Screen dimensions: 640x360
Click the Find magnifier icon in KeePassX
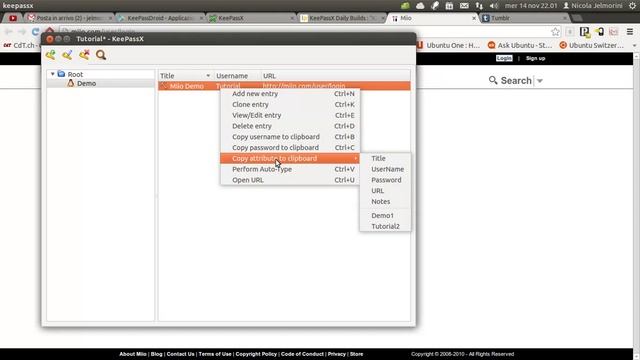point(101,55)
